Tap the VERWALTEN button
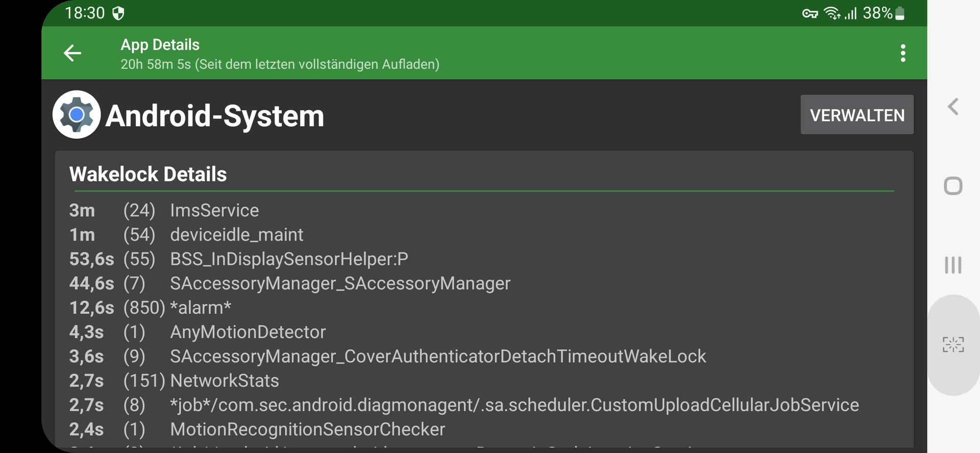980x453 pixels. point(857,115)
